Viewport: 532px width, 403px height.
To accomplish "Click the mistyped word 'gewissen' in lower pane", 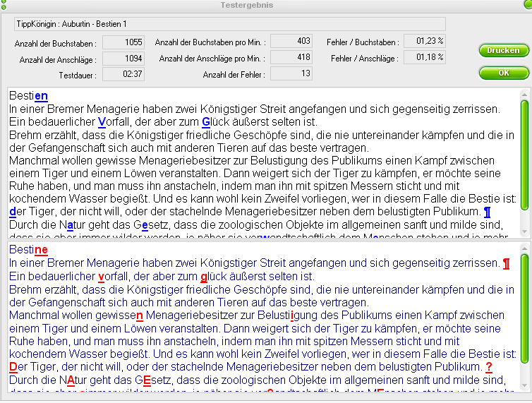I will 119,315.
